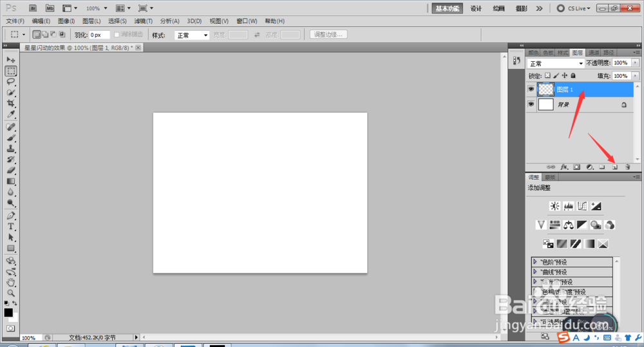Open the opacity 不透明度 slider arrow

click(636, 63)
